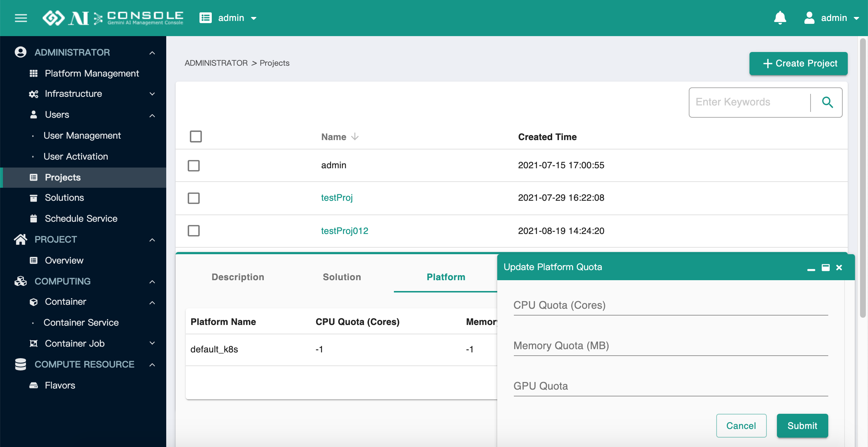Close the Update Platform Quota dialog
The height and width of the screenshot is (447, 868).
pyautogui.click(x=839, y=268)
